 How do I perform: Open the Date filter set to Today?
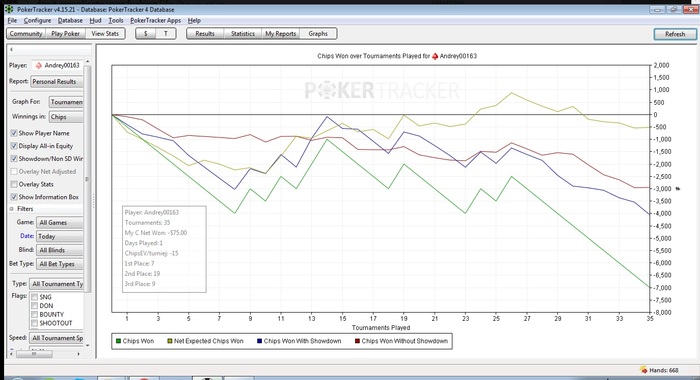[x=60, y=236]
